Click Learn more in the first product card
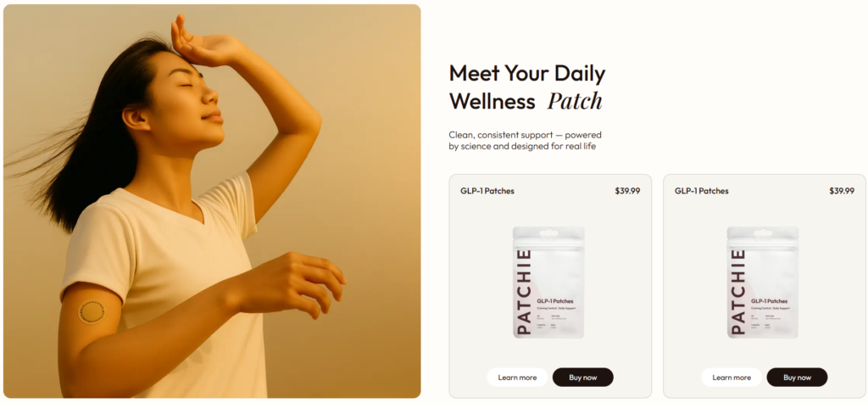Viewport: 868px width, 403px height. click(517, 378)
